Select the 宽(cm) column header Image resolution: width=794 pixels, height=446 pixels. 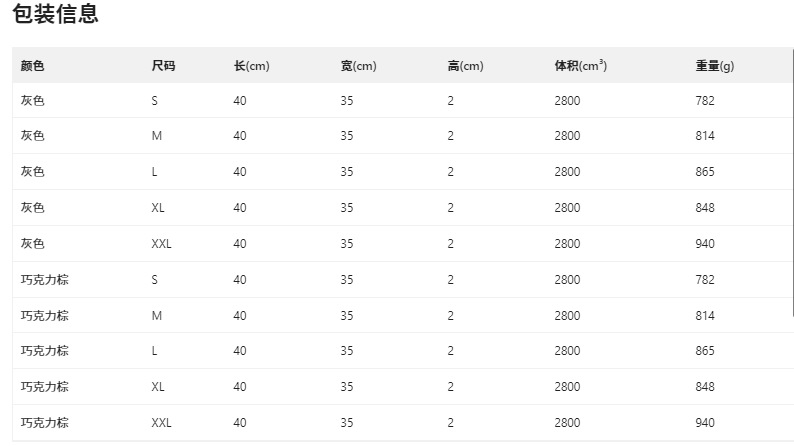[358, 66]
